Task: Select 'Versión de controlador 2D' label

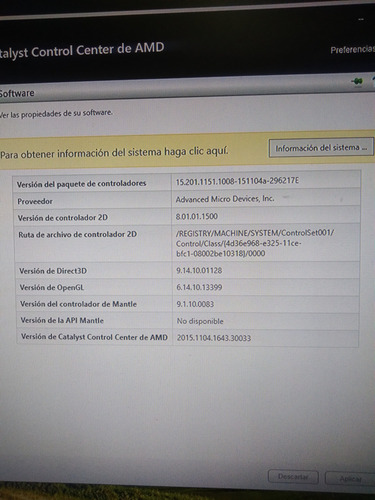Action: [63, 218]
